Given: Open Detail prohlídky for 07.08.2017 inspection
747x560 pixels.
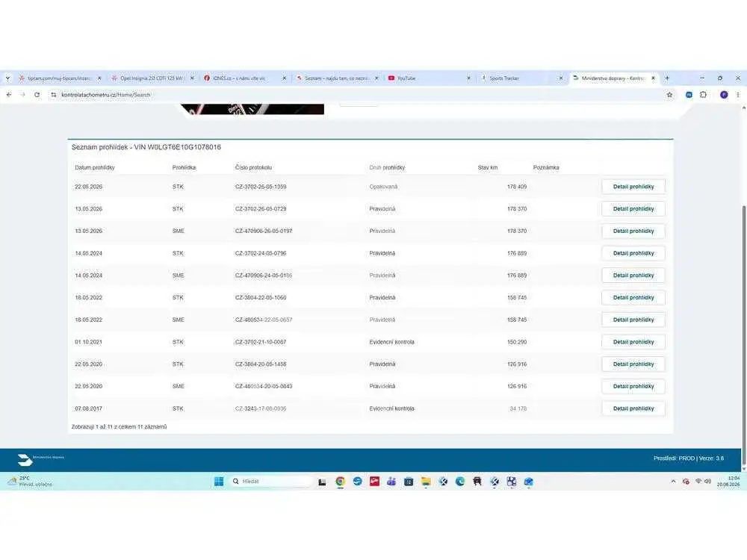Looking at the screenshot, I should 633,408.
